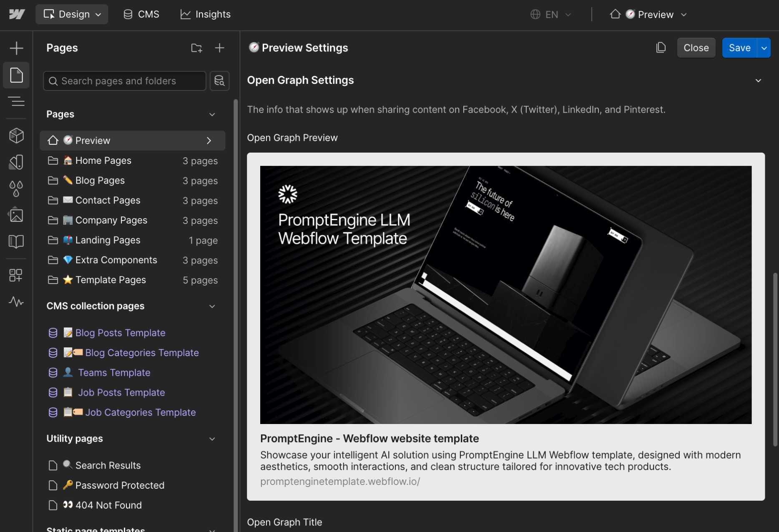Screen dimensions: 779x532
Task: Open the Style guide book icon
Action: point(16,241)
